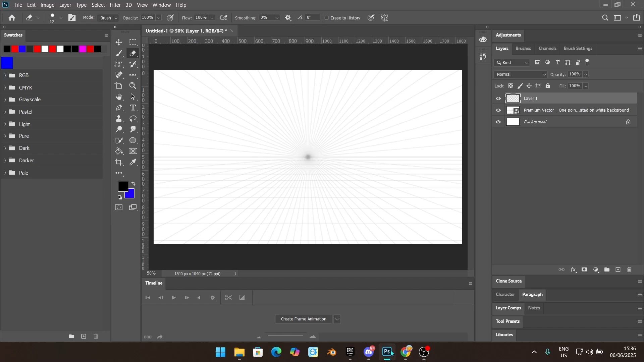The image size is (644, 362).
Task: Expand the RGB swatch group
Action: [5, 75]
